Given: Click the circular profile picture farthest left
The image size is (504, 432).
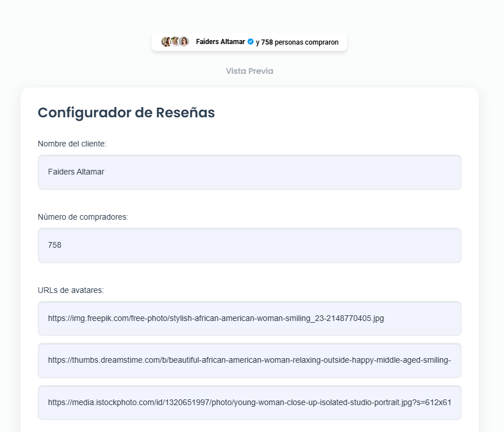Looking at the screenshot, I should (166, 41).
